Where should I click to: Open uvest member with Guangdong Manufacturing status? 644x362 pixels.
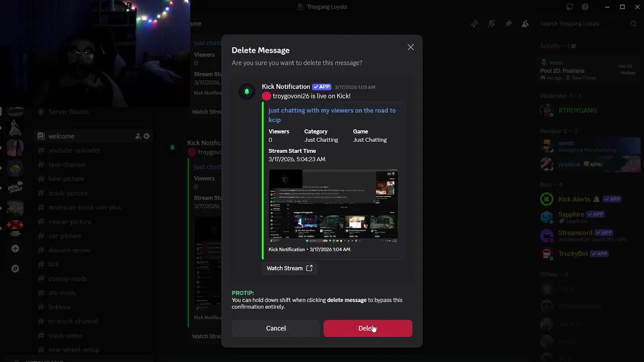click(x=589, y=146)
